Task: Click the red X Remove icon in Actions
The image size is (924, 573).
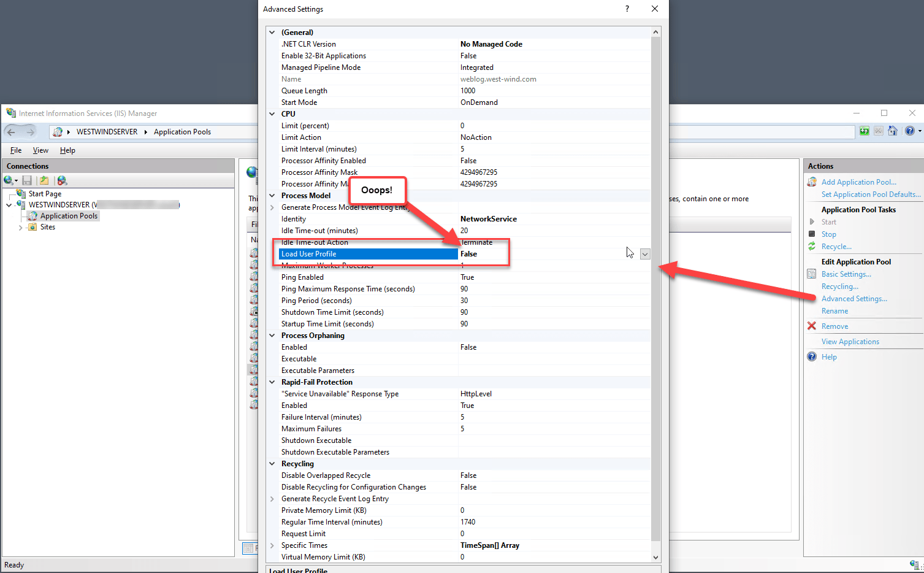Action: (812, 326)
